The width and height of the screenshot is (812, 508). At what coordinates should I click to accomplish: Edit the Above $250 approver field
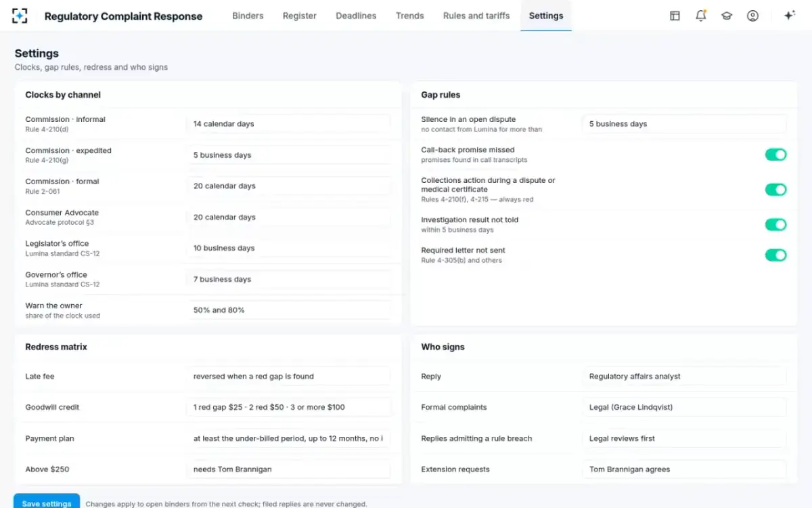coord(288,469)
